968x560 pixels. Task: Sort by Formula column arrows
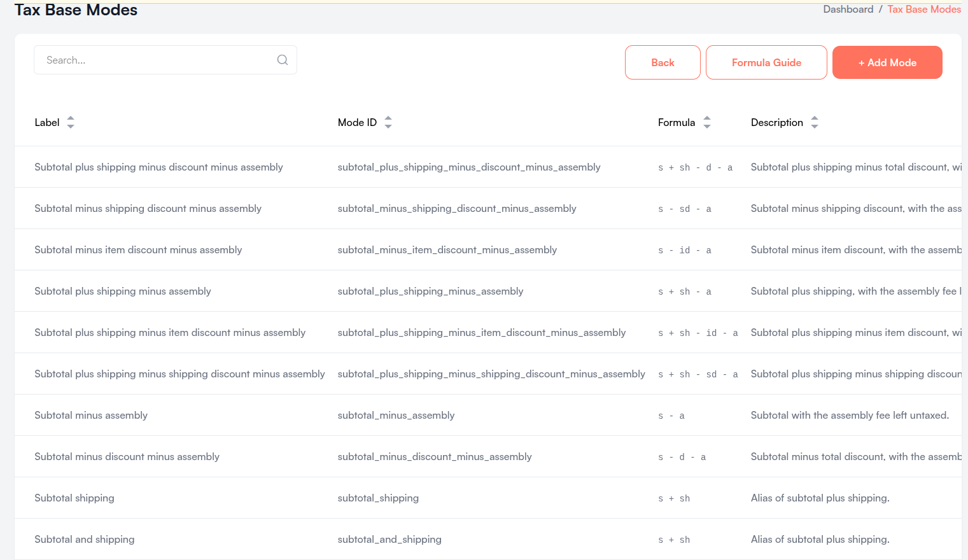(x=707, y=122)
